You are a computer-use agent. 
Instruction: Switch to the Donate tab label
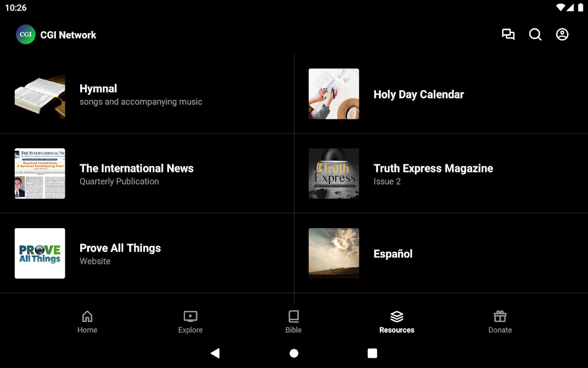[x=500, y=330]
